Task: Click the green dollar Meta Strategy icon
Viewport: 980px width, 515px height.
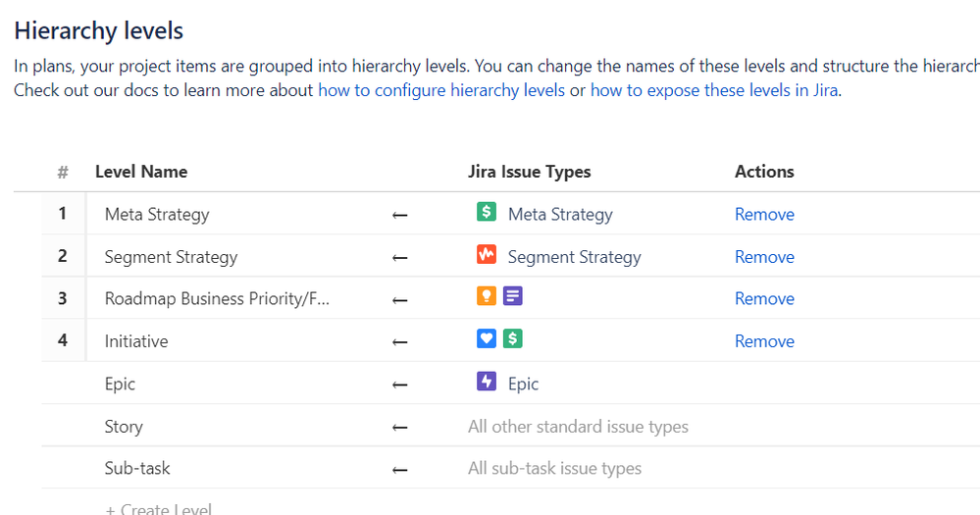Action: click(486, 212)
